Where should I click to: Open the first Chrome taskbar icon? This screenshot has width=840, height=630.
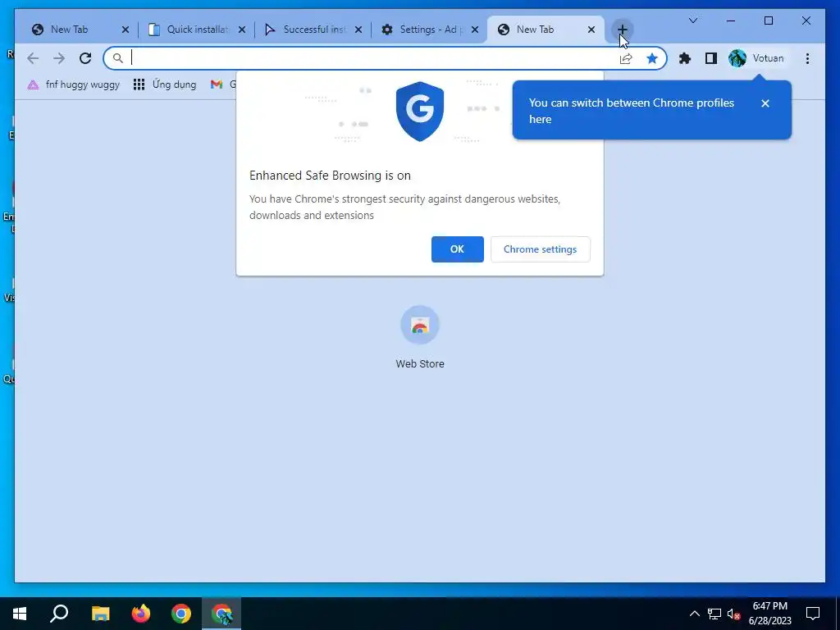pos(181,614)
